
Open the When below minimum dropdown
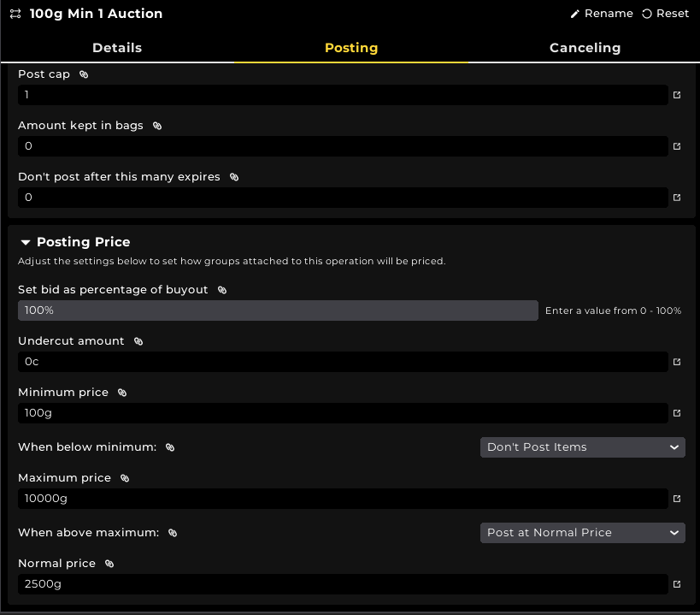click(582, 447)
